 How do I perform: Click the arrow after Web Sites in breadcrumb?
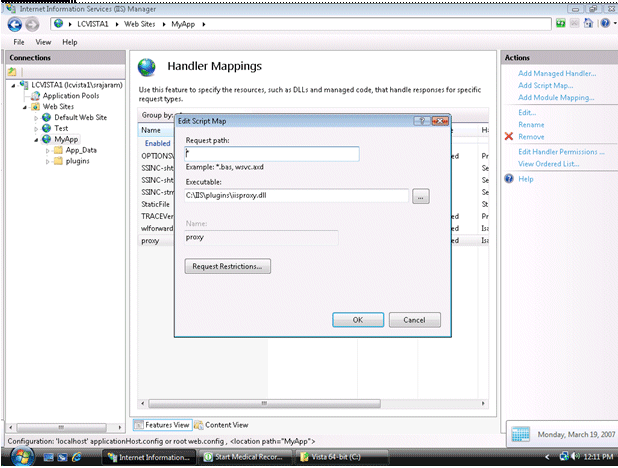[x=164, y=24]
